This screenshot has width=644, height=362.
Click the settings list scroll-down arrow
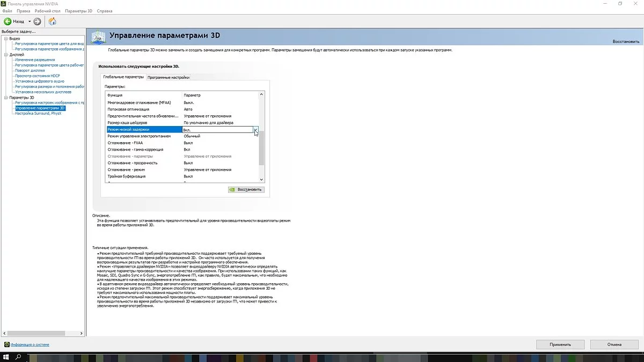[x=262, y=179]
